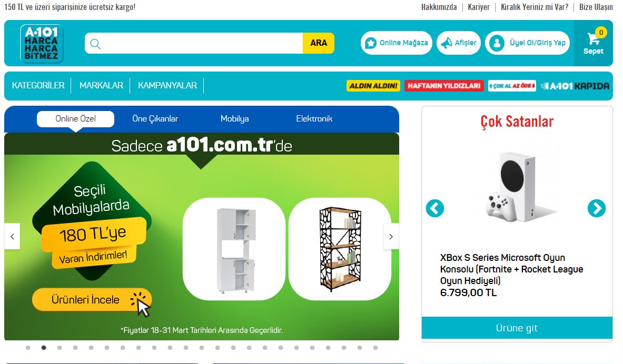Switch to the Mobilya banner tab
Screen dimensions: 623x364
point(235,119)
